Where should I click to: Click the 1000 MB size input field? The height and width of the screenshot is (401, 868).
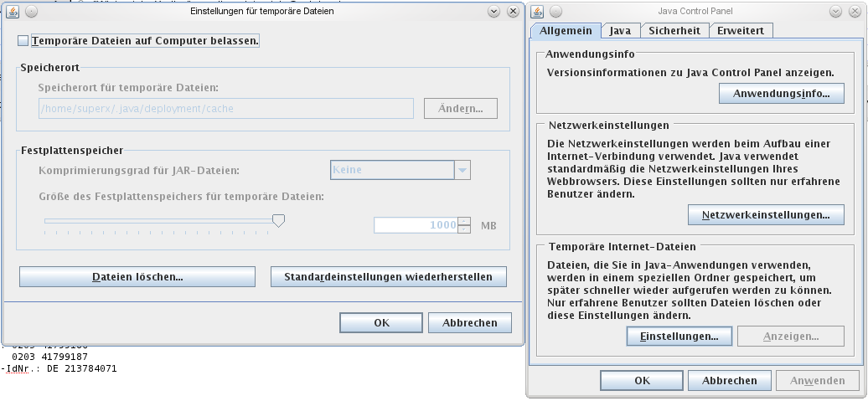(416, 225)
